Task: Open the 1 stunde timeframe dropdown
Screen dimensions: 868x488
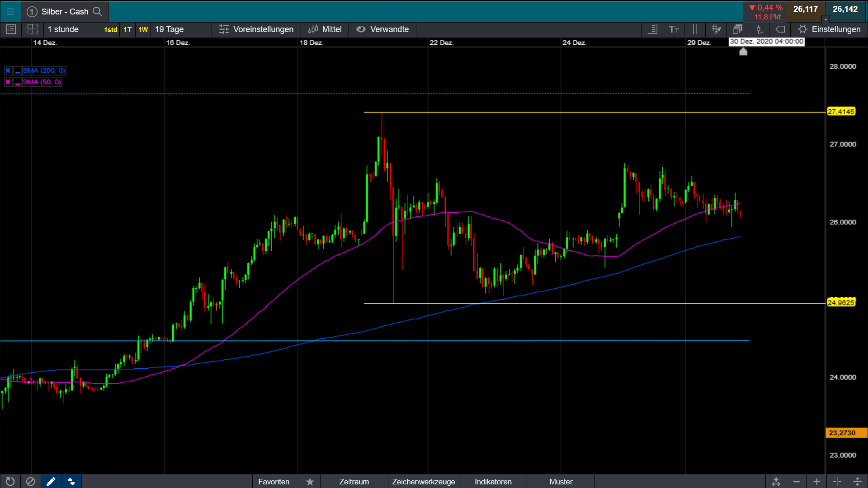Action: click(x=63, y=29)
